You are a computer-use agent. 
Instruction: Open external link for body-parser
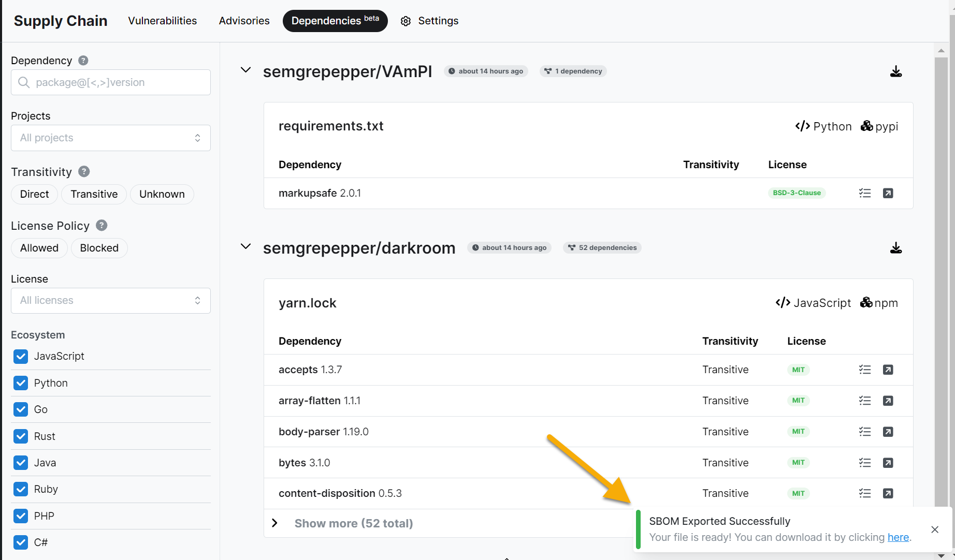[888, 432]
